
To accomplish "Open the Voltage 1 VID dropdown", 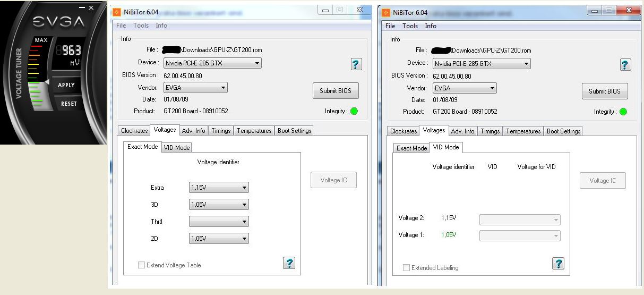I will coord(520,235).
